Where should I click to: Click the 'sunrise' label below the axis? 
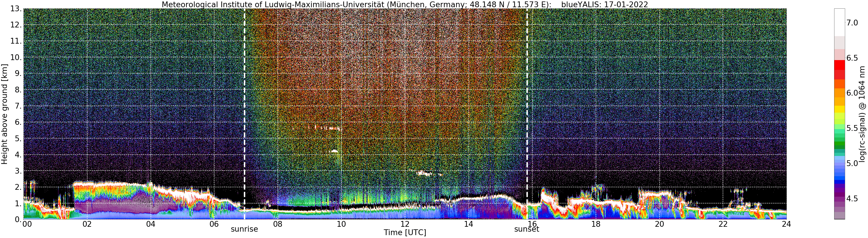tap(244, 229)
